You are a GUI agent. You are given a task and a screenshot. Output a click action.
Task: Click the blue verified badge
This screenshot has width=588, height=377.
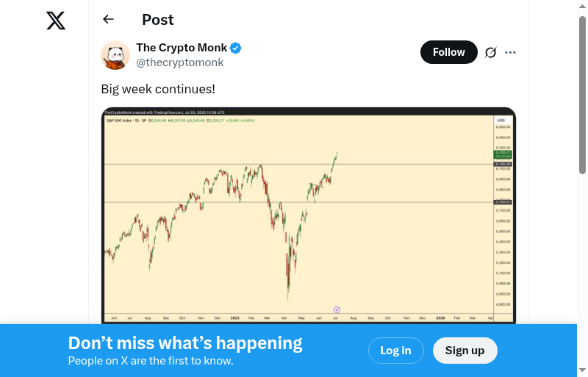click(236, 49)
